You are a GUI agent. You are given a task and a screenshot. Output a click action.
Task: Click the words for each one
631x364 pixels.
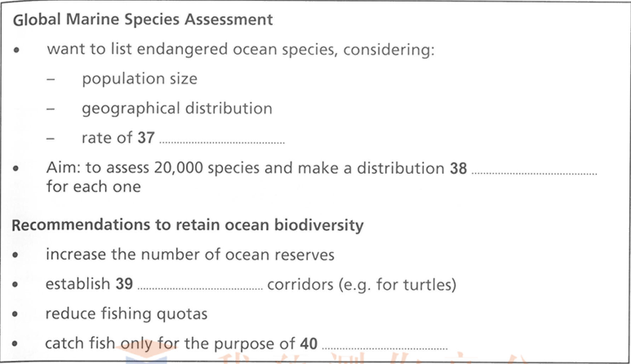point(93,187)
